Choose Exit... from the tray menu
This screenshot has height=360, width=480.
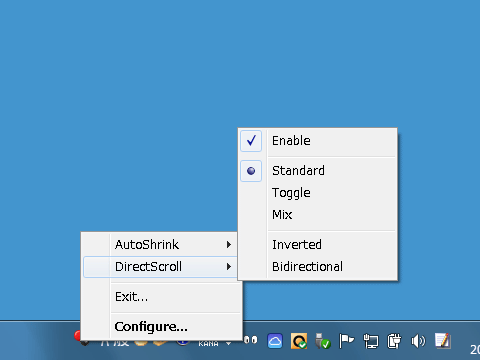[x=162, y=297]
